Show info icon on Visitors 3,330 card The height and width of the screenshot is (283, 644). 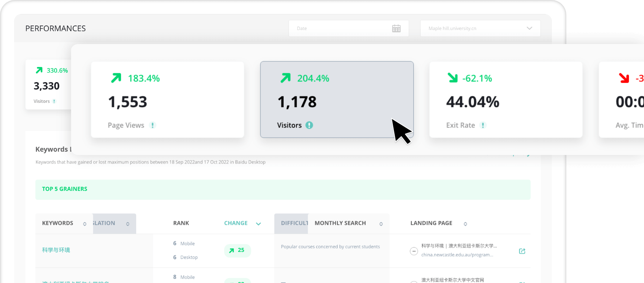pos(54,101)
